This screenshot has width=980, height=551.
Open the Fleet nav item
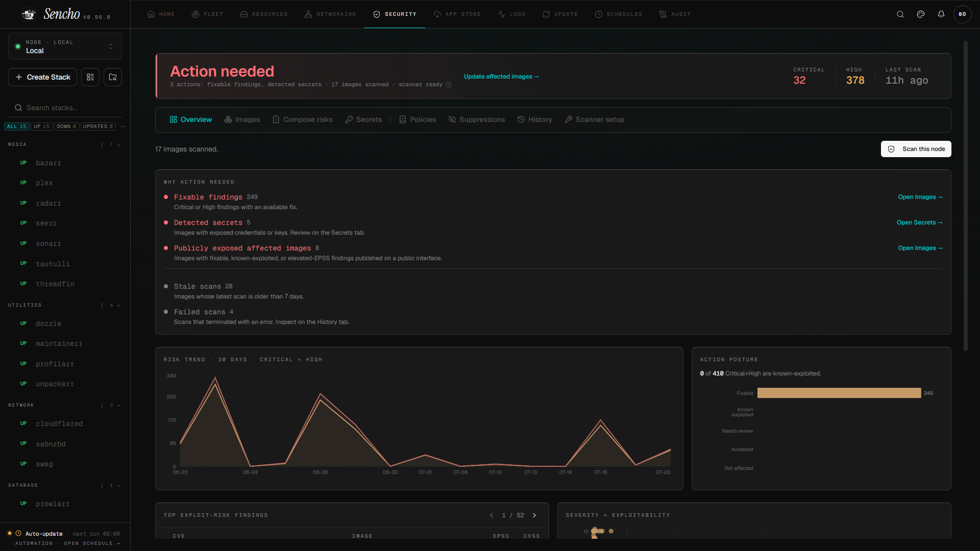point(207,14)
